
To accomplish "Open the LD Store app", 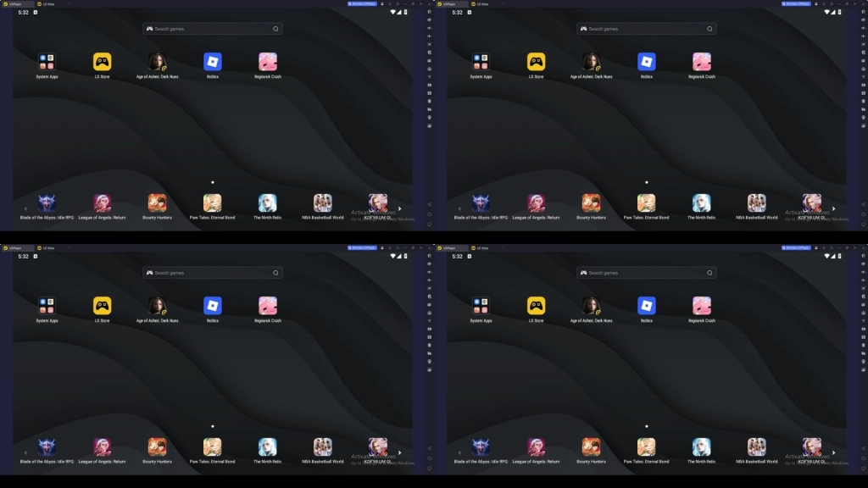I will pyautogui.click(x=102, y=61).
